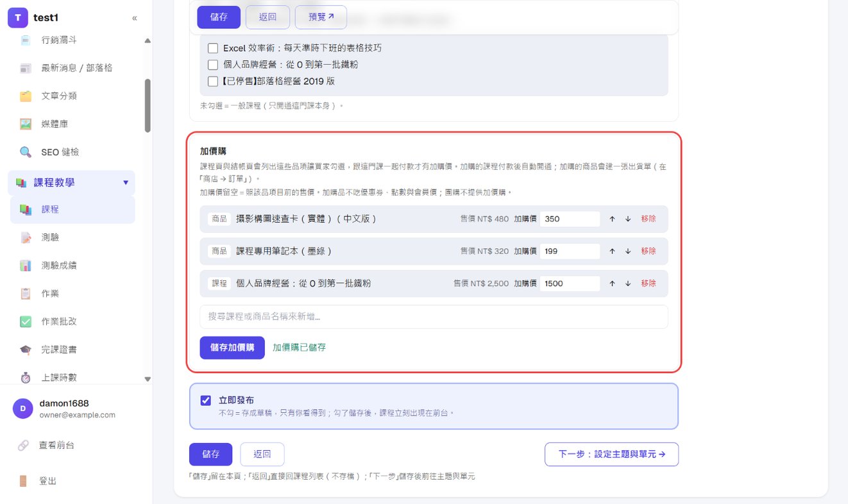Click the 作業 clipboard icon

pos(26,294)
